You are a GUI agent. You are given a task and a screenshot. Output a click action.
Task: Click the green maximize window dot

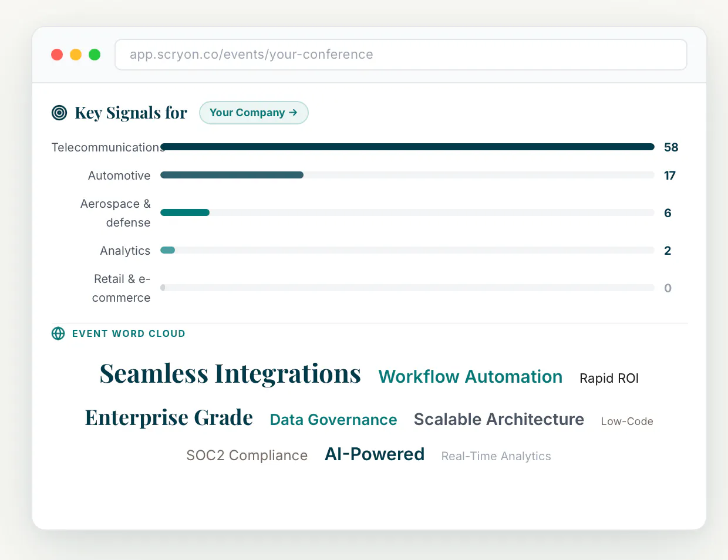95,55
